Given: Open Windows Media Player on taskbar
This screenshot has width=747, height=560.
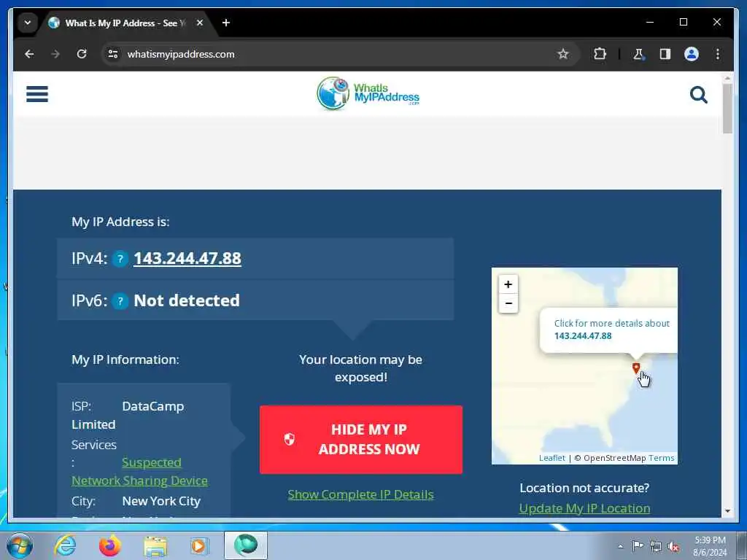Looking at the screenshot, I should coord(199,545).
